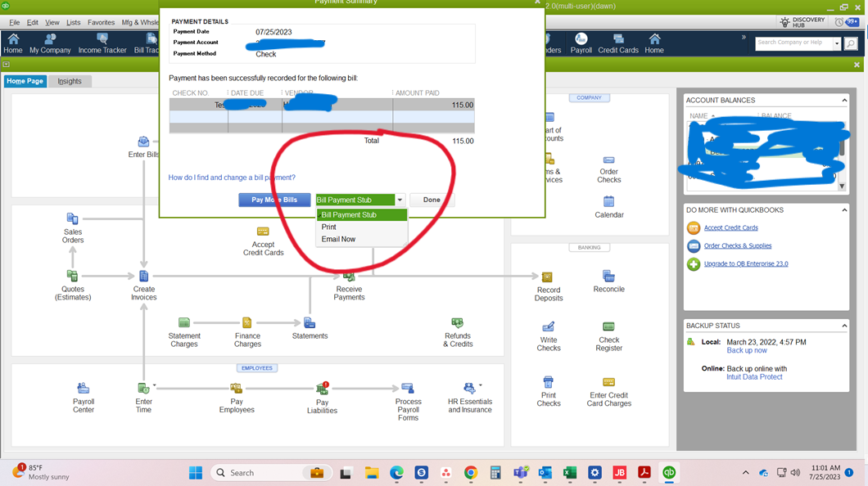Switch to the Insights tab
Image resolution: width=868 pixels, height=486 pixels.
click(x=70, y=81)
